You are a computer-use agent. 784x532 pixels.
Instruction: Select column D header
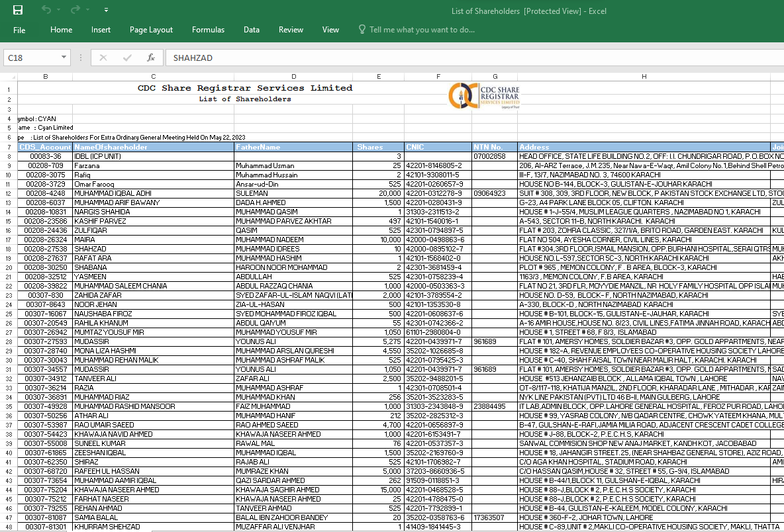[293, 77]
